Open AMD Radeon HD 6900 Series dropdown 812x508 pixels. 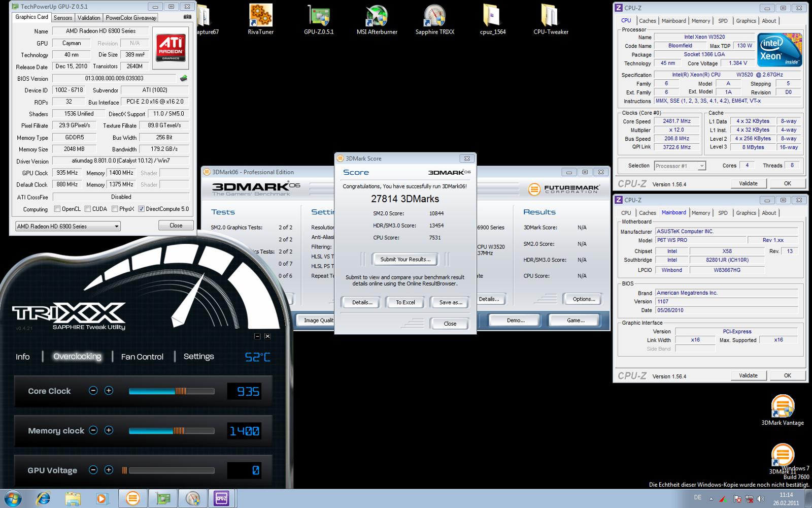pos(67,226)
